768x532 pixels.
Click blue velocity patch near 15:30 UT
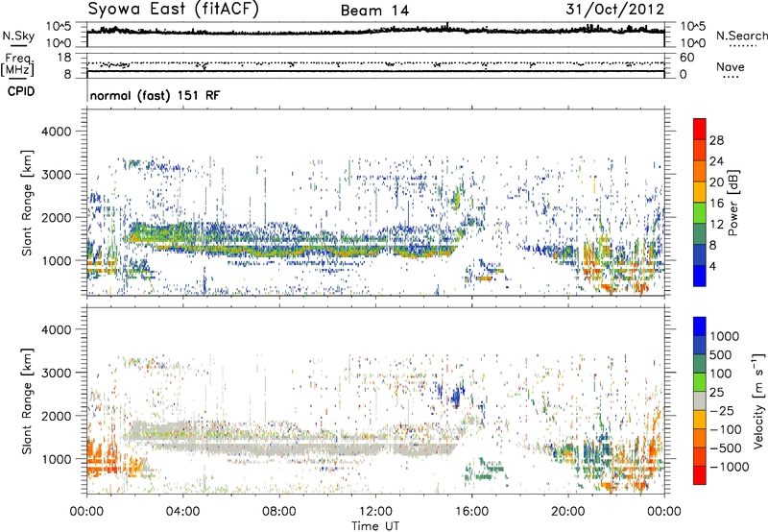[457, 395]
